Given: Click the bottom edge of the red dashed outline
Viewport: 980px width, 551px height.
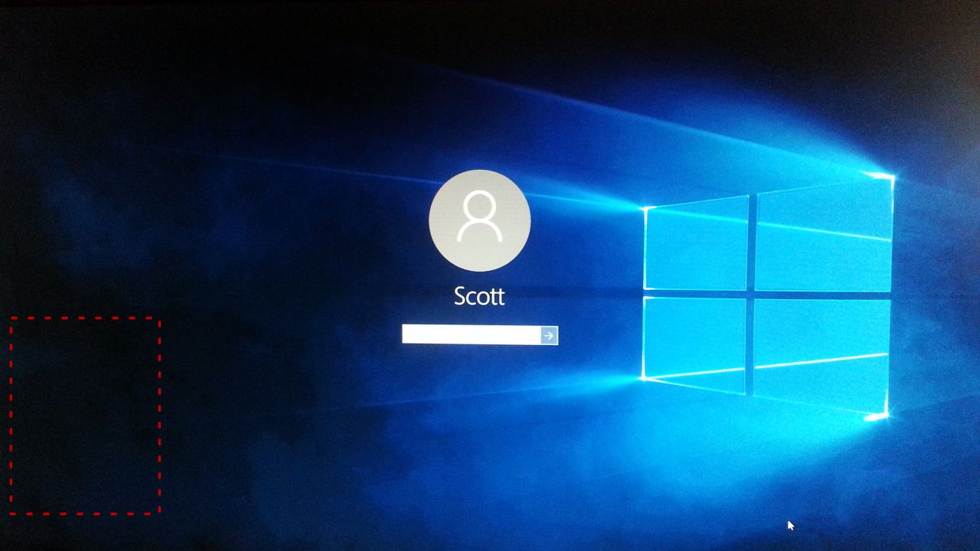Looking at the screenshot, I should click(84, 513).
